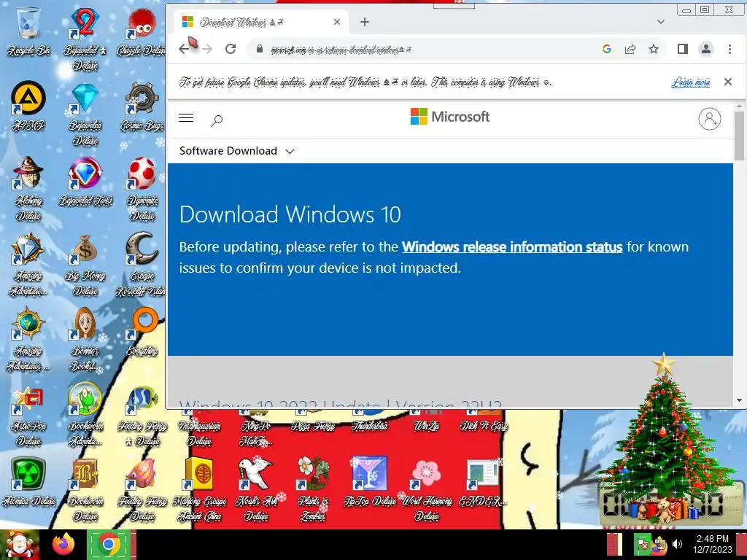747x560 pixels.
Task: Expand the Software Download dropdown
Action: point(237,151)
